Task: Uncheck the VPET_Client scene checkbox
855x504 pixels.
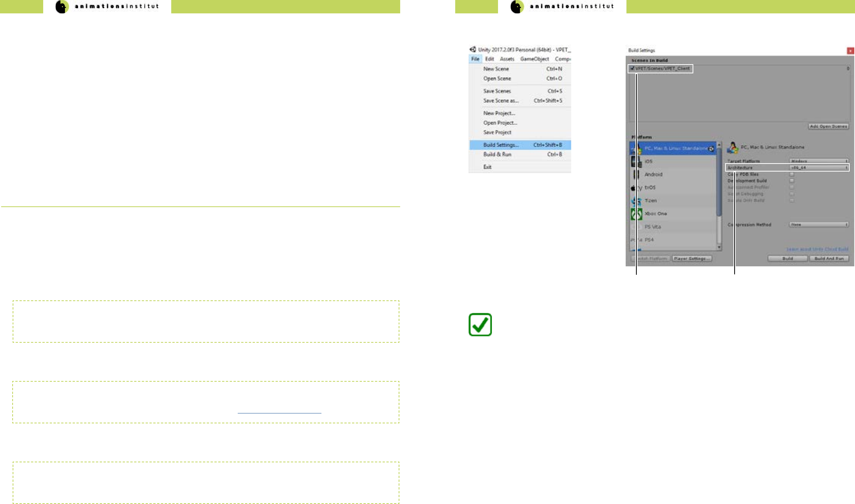Action: pyautogui.click(x=633, y=68)
